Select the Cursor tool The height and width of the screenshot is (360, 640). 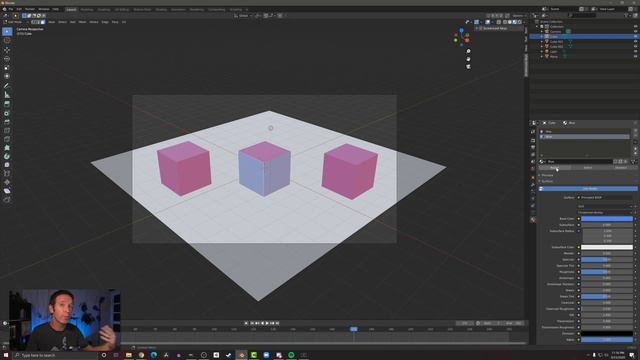coord(7,41)
